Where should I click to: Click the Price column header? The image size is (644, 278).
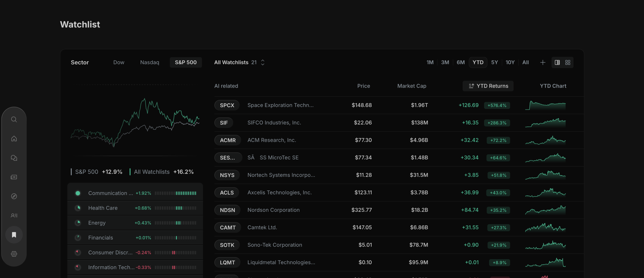tap(364, 86)
